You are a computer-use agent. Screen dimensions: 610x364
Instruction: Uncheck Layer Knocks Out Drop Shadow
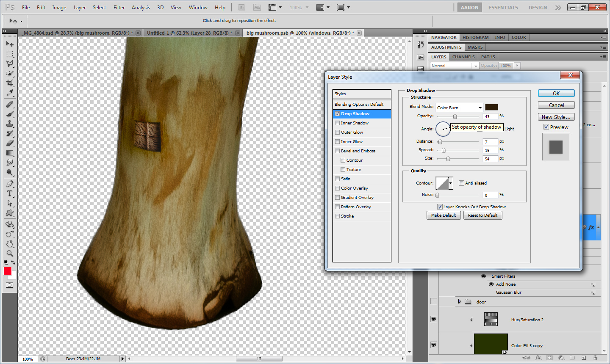[x=440, y=207]
